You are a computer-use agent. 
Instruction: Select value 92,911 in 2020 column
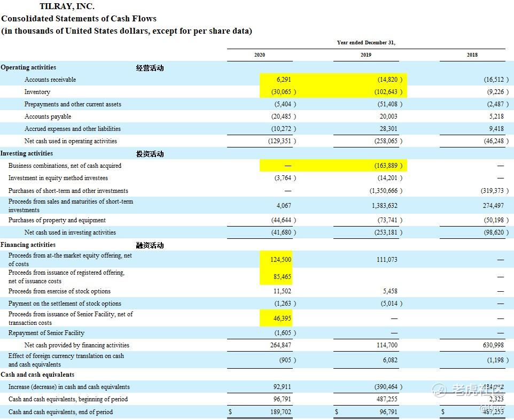282,387
